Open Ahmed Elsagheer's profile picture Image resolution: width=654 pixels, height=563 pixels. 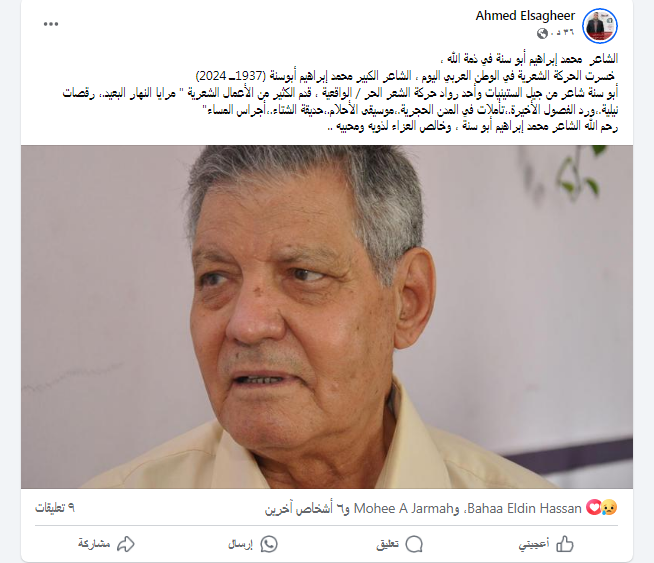tap(600, 26)
